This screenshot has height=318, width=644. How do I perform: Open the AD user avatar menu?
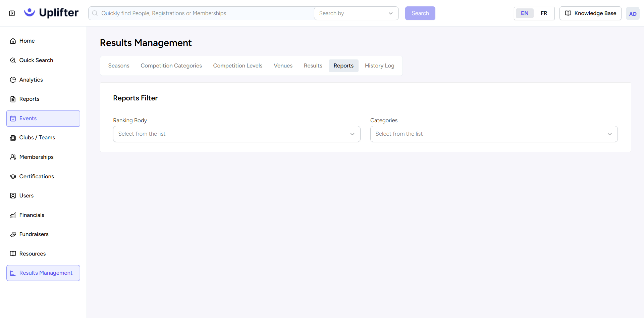click(633, 14)
